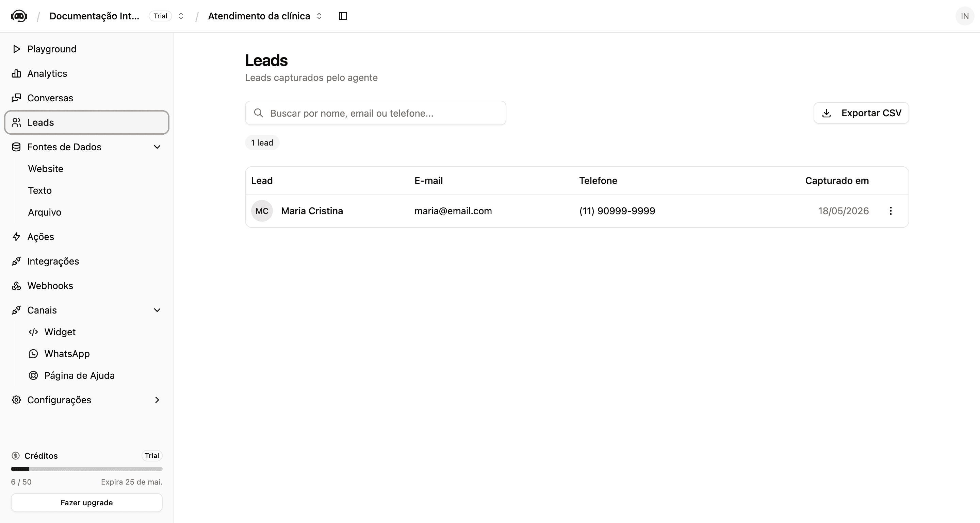Click the WhatsApp icon in Canais
This screenshot has height=523, width=980.
33,354
